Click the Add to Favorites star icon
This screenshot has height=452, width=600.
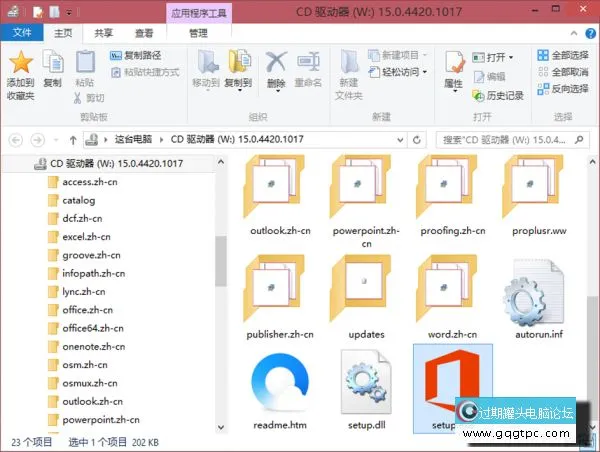tap(21, 62)
